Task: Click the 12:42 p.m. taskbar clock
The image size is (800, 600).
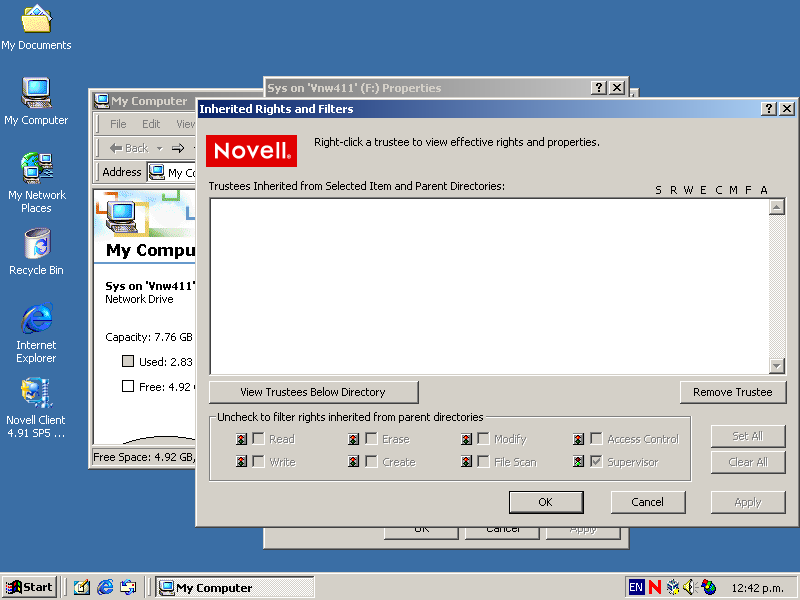Action: point(757,588)
